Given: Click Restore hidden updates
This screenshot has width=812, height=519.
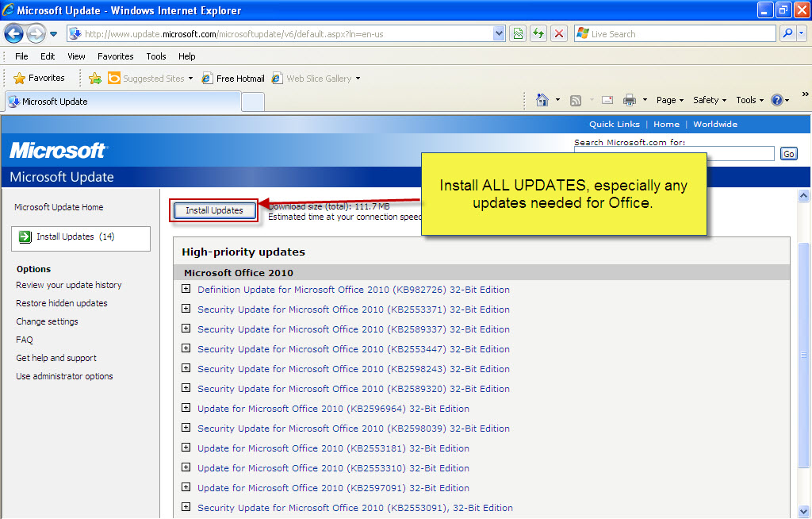Looking at the screenshot, I should point(62,303).
